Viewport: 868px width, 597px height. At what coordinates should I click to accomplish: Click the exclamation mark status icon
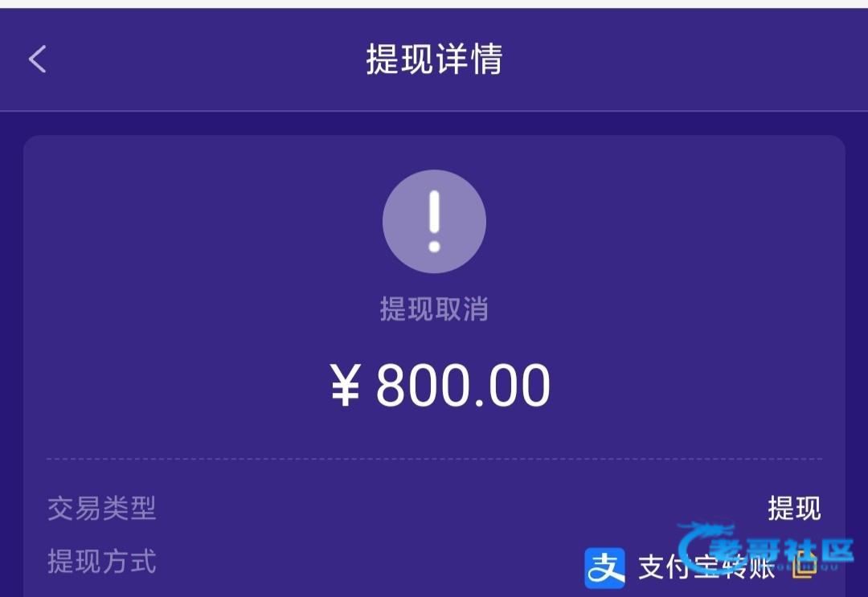click(435, 221)
